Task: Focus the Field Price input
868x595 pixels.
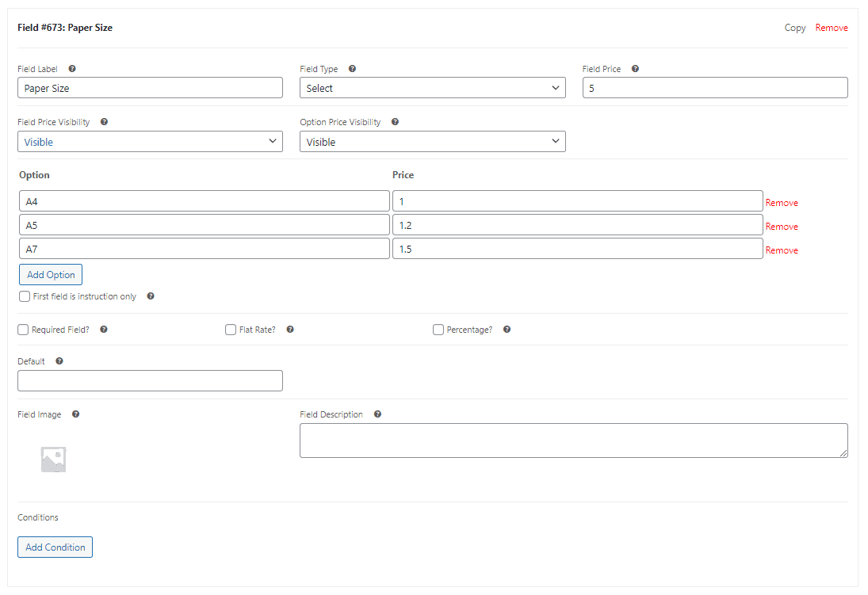Action: [715, 88]
